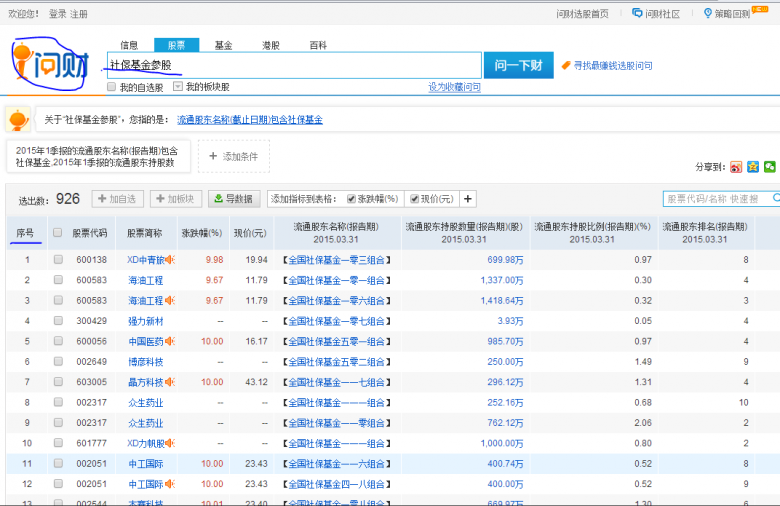Viewport: 780px width, 506px height.
Task: Open stock 强力新材
Action: coord(146,321)
